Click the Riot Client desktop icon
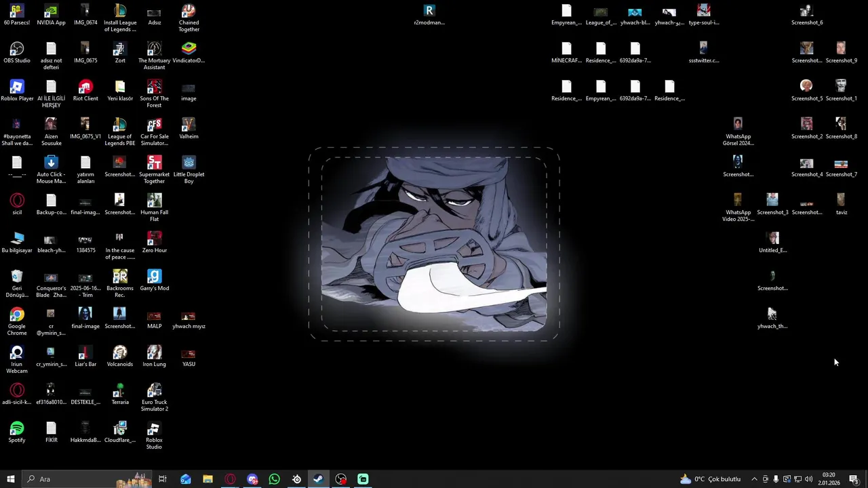Screen dimensions: 868x488 point(85,91)
